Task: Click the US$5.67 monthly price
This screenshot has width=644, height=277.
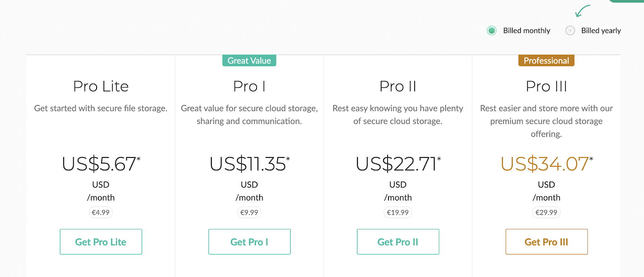Action: click(x=100, y=164)
